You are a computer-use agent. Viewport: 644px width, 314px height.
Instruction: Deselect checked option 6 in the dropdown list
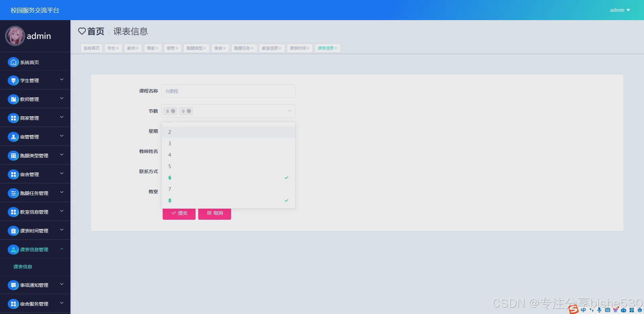tap(228, 177)
